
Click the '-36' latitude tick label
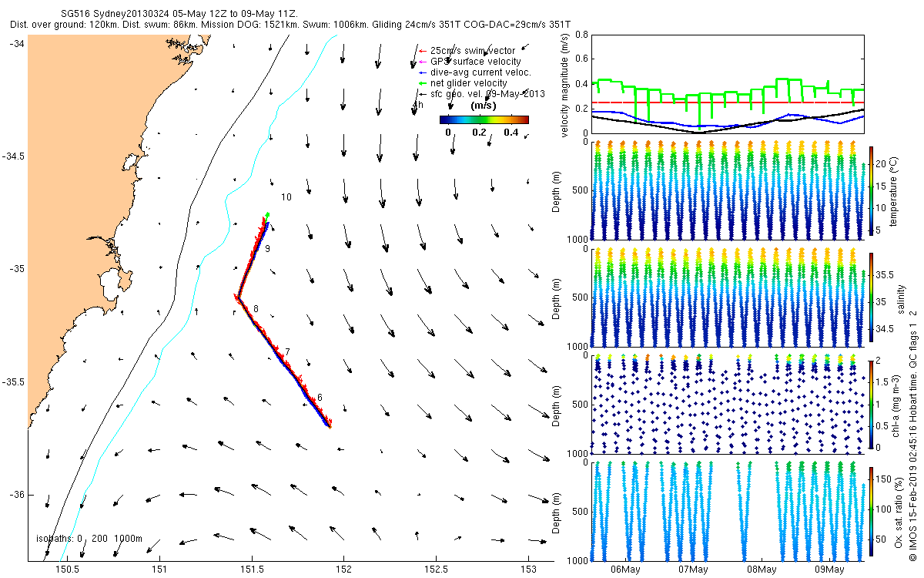(17, 495)
